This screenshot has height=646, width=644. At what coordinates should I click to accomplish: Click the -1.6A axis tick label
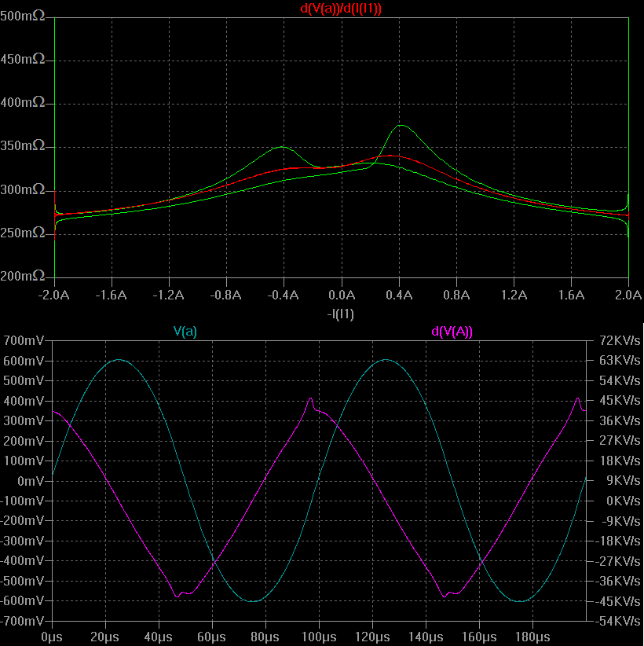click(x=112, y=295)
